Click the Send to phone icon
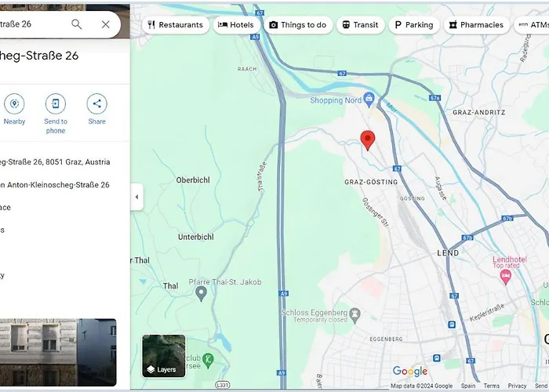 [x=56, y=104]
